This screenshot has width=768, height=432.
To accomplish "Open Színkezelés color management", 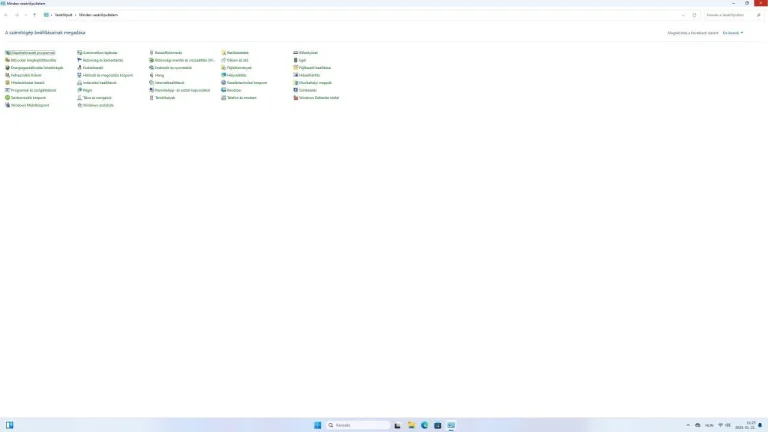I will [x=305, y=90].
